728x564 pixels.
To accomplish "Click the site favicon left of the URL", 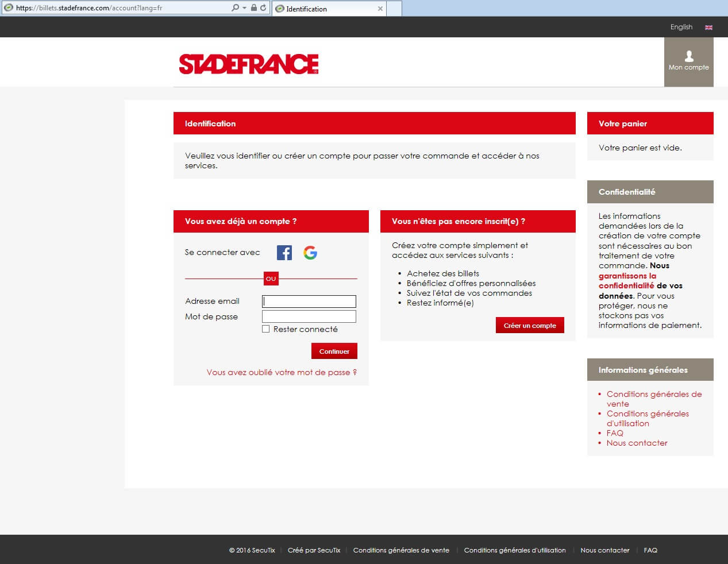I will pyautogui.click(x=9, y=8).
